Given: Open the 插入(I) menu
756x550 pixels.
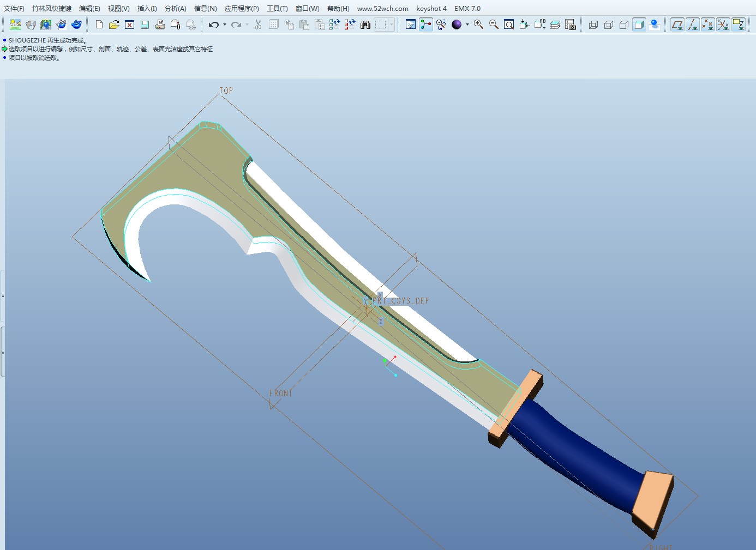Looking at the screenshot, I should 147,9.
